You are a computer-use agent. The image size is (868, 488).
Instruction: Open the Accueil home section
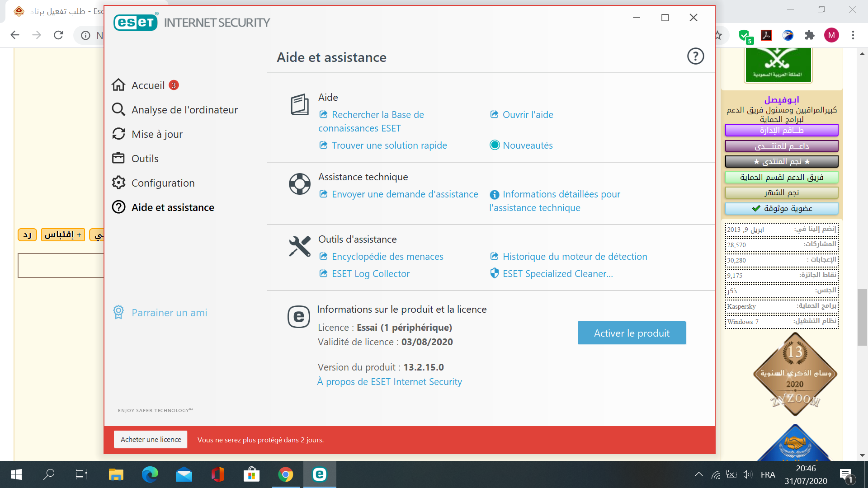(148, 85)
